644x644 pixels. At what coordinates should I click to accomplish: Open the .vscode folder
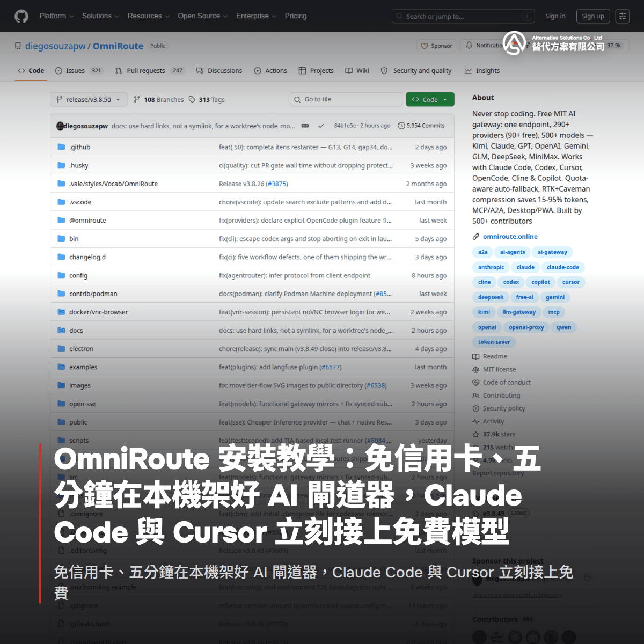pyautogui.click(x=80, y=202)
